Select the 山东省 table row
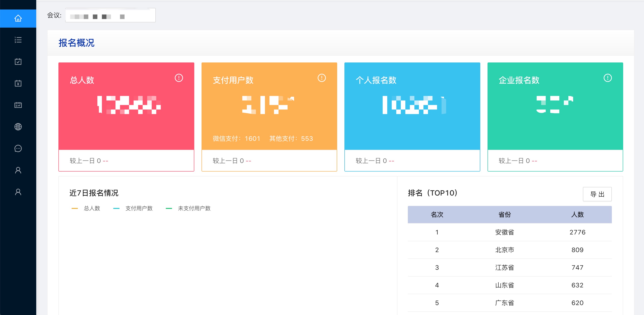Viewport: 644px width, 315px height. pyautogui.click(x=510, y=285)
